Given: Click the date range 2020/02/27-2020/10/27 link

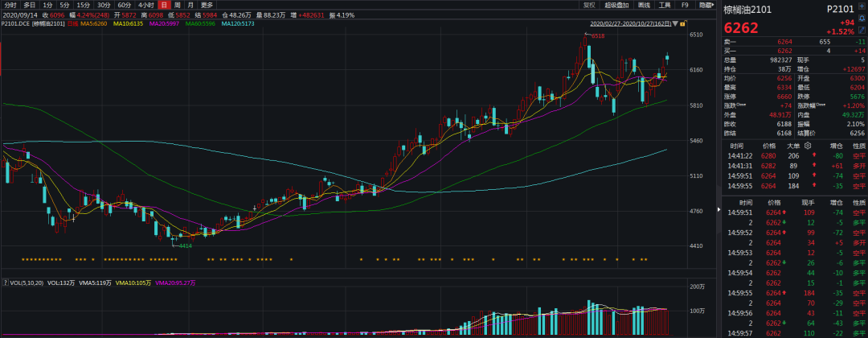Looking at the screenshot, I should tap(631, 24).
